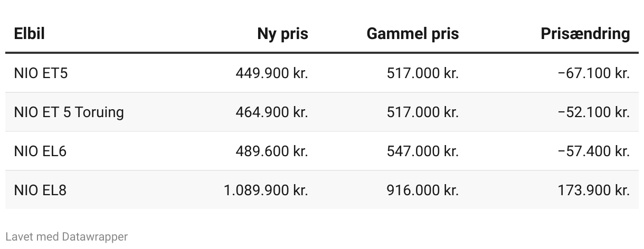
Task: Click the NIO ET5 old price 517.000 kr.
Action: [423, 73]
